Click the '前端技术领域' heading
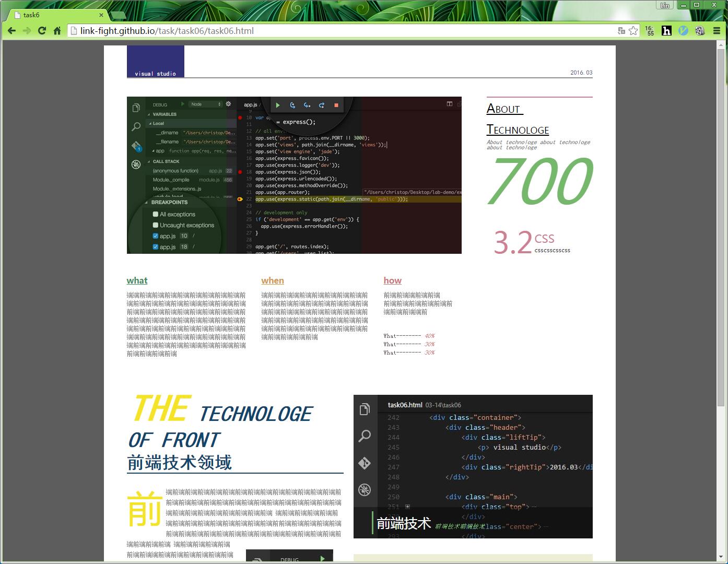The image size is (728, 564). pos(179,462)
